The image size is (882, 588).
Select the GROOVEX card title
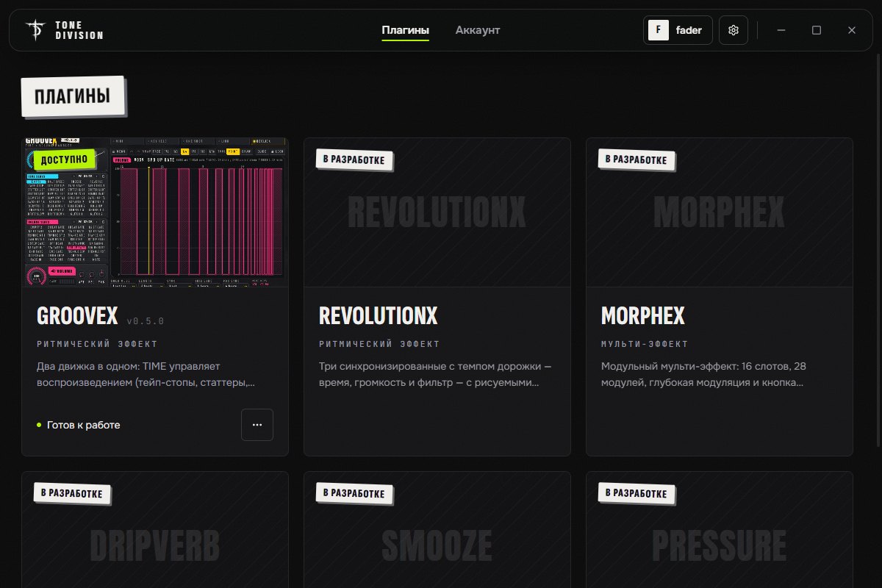point(77,316)
